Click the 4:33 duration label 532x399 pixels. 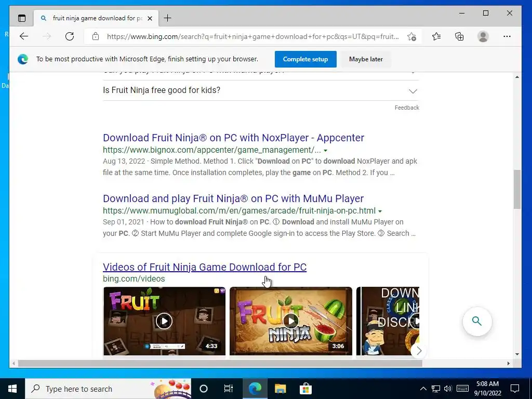211,346
